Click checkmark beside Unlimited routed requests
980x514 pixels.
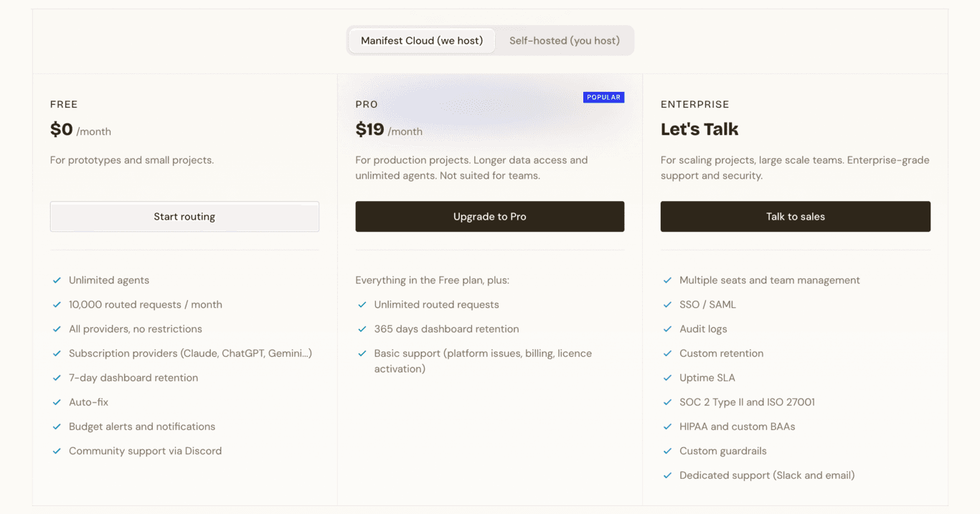coord(362,305)
